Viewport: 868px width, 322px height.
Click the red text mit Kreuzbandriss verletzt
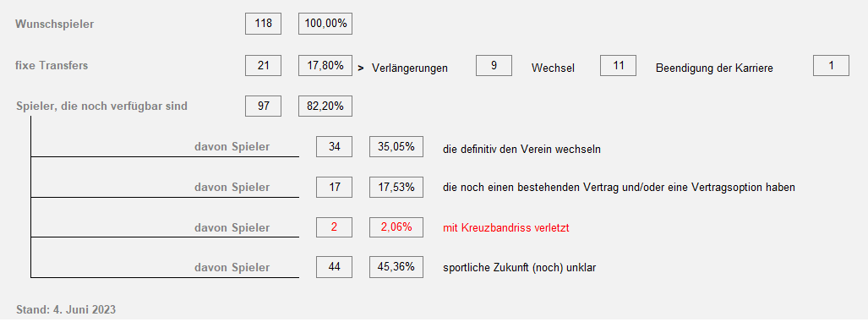click(506, 228)
